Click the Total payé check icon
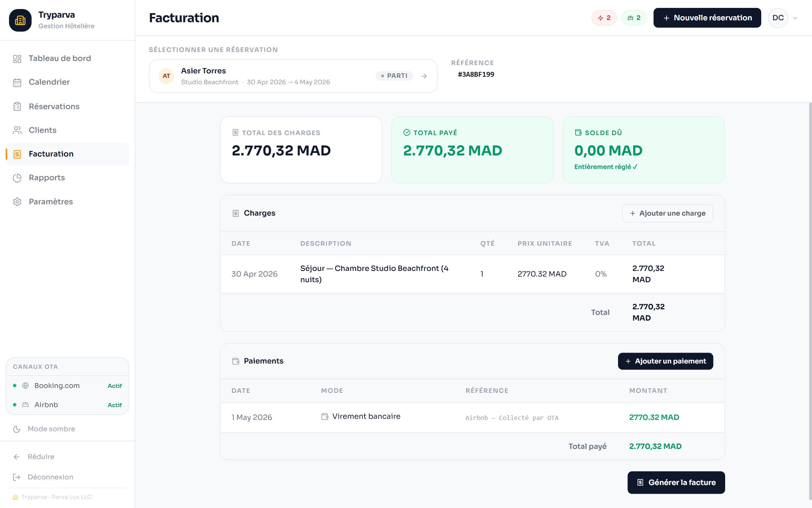812x508 pixels. tap(407, 132)
